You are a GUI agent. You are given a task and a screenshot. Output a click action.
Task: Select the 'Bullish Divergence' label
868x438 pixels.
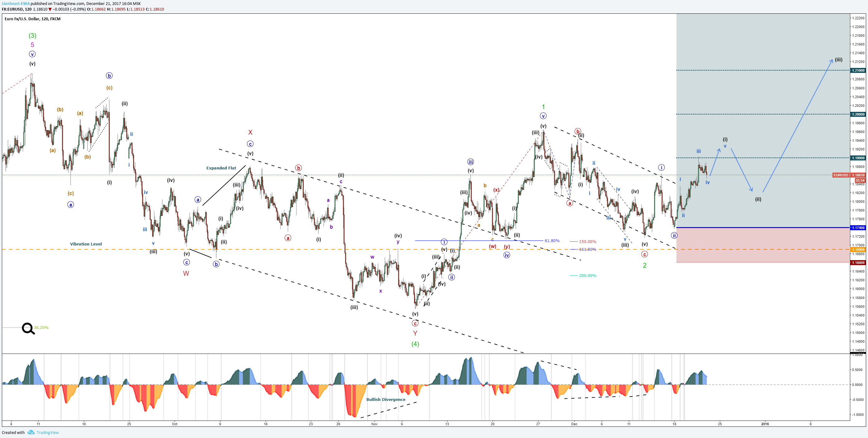[386, 400]
